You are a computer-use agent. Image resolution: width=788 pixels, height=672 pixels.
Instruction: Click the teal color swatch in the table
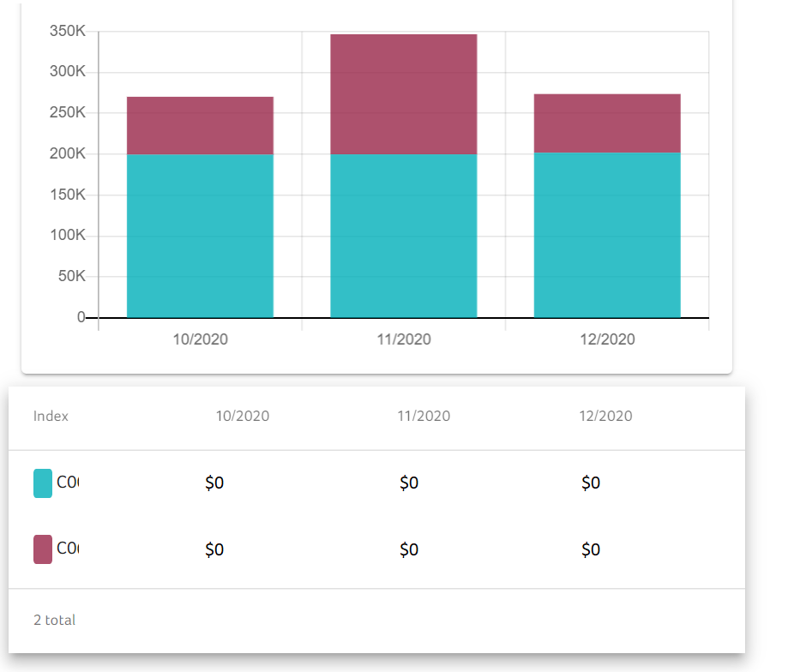click(x=43, y=483)
